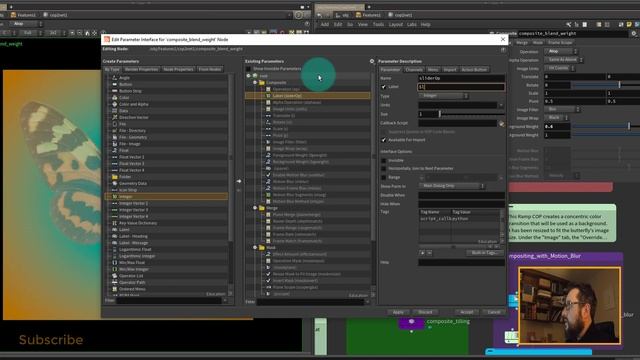Enable the Range checkbox

pyautogui.click(x=383, y=178)
